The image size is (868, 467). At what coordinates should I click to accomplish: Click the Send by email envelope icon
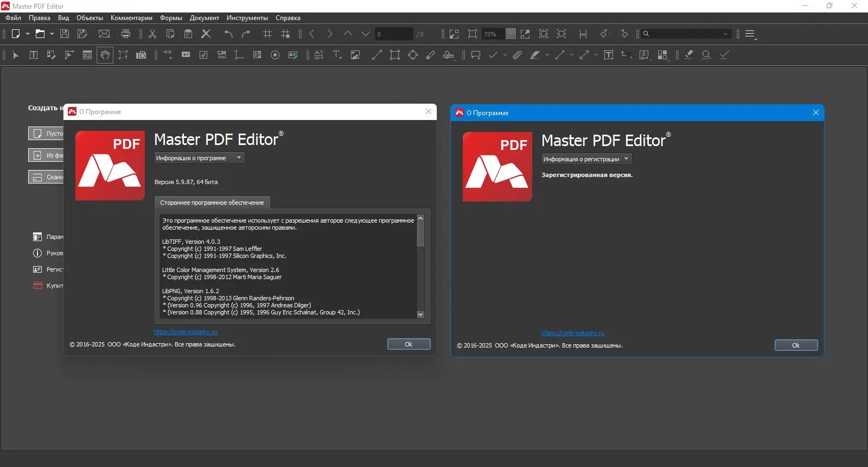(x=104, y=34)
